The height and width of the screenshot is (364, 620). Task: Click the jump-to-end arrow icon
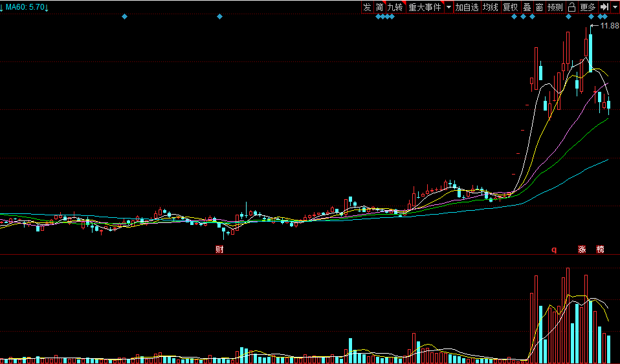[604, 7]
